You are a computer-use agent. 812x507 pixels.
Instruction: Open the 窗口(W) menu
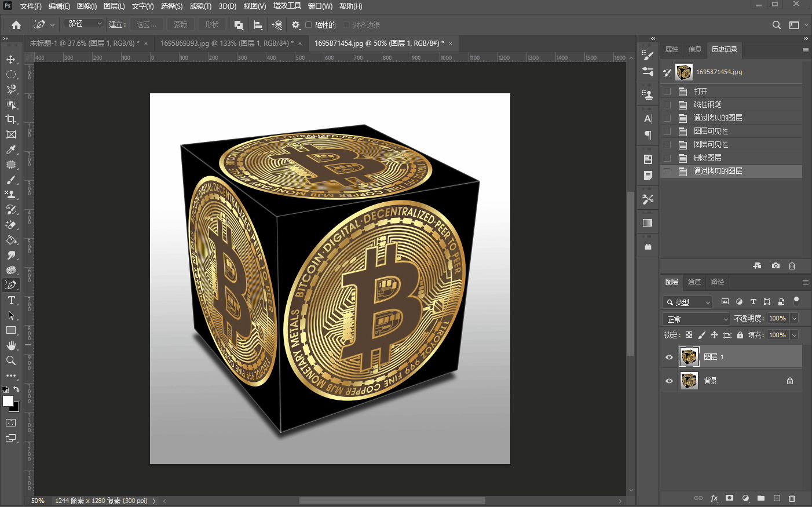click(x=320, y=6)
